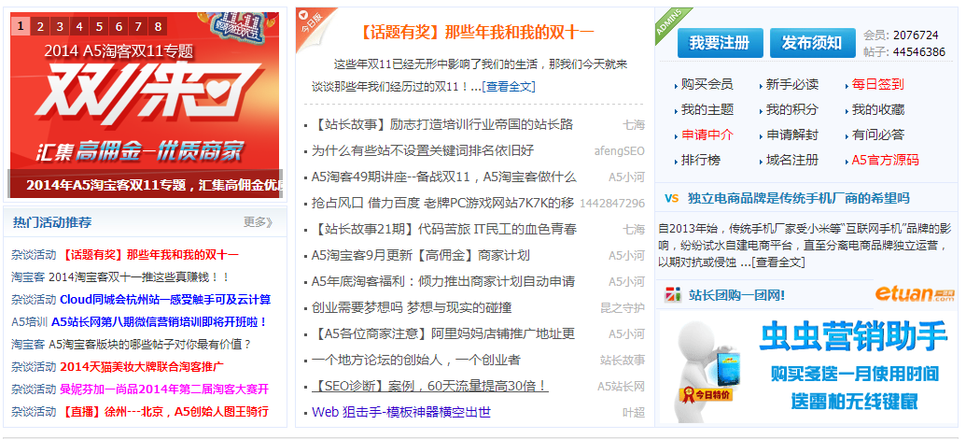Switch banner slideshow to slide 6
This screenshot has width=980, height=439.
pos(119,26)
